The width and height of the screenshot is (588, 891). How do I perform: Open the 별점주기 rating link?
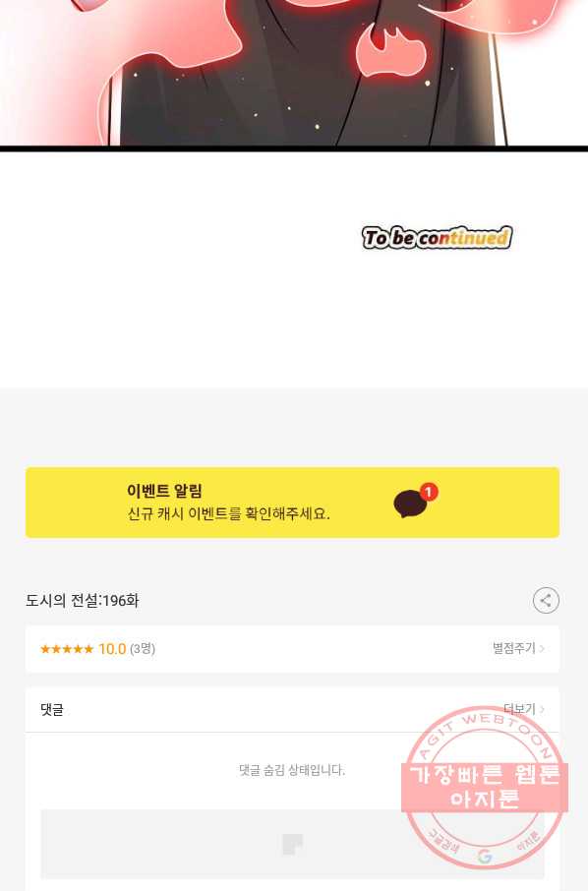coord(513,648)
